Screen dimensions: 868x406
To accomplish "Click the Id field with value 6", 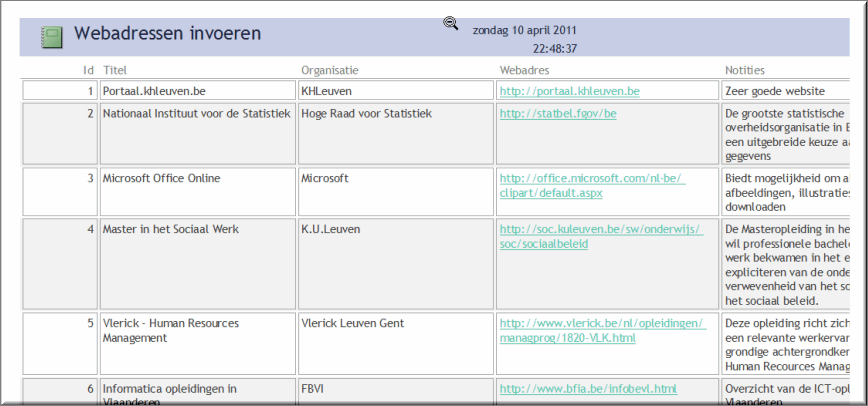I will click(x=60, y=392).
